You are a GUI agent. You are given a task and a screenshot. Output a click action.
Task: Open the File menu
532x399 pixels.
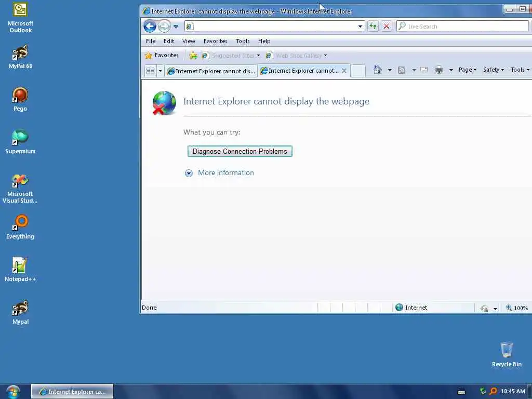tap(151, 41)
